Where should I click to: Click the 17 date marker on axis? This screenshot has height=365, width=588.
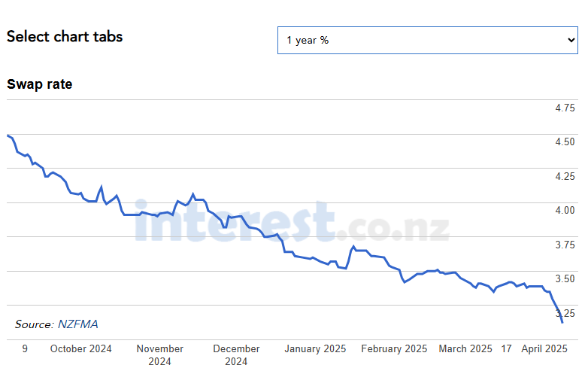point(506,349)
